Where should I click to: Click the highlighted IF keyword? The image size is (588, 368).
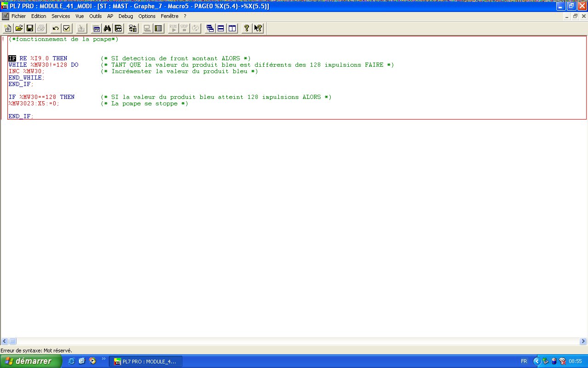click(x=12, y=58)
